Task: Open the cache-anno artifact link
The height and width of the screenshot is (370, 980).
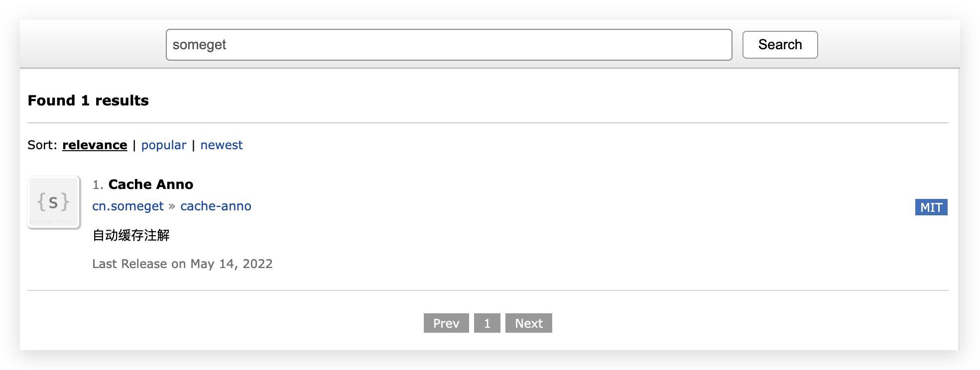Action: 216,206
